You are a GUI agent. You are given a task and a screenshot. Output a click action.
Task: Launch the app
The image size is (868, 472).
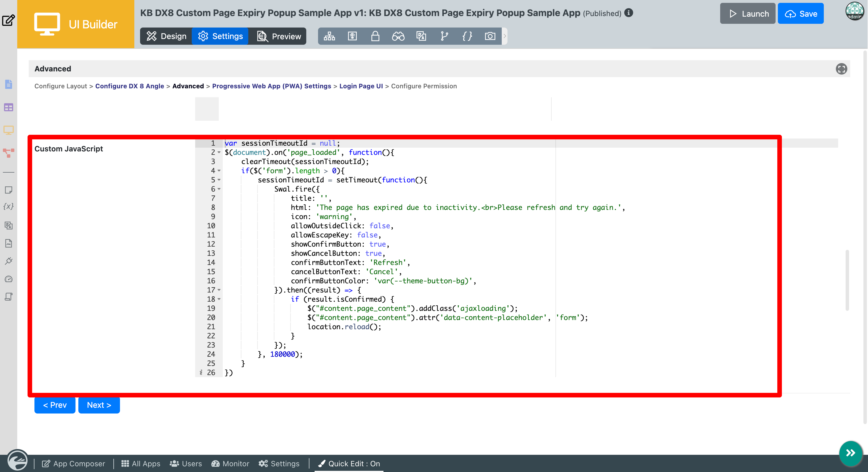pos(748,13)
